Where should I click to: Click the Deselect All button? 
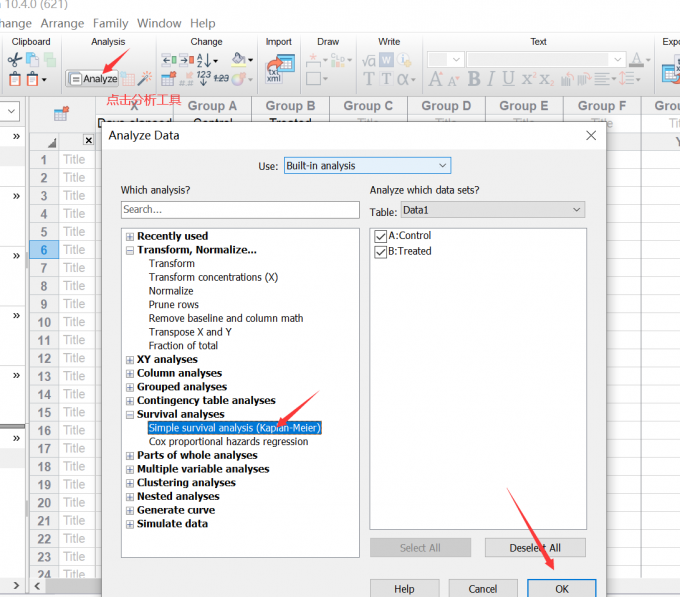[x=535, y=548]
